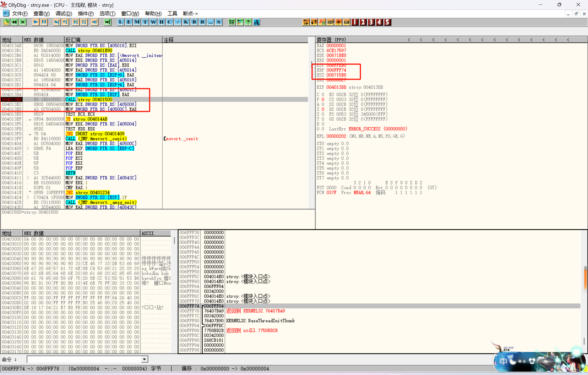Open the 插件(P) menu

click(x=86, y=14)
